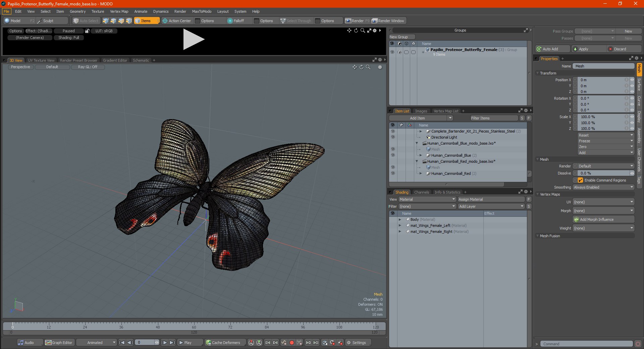Screen dimensions: 644x349
Task: Hide the Directional Light item
Action: click(392, 137)
